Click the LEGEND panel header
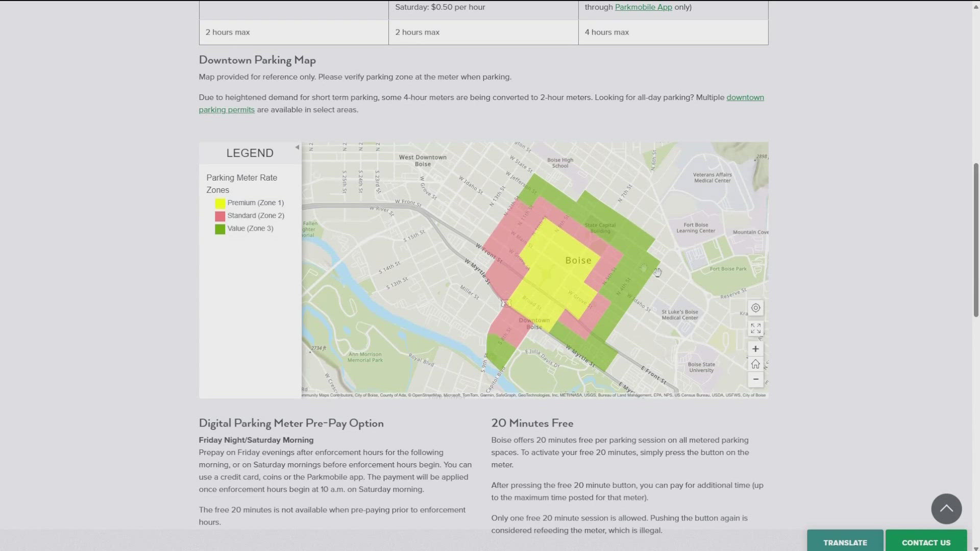Screen dimensions: 980x551 pos(250,153)
